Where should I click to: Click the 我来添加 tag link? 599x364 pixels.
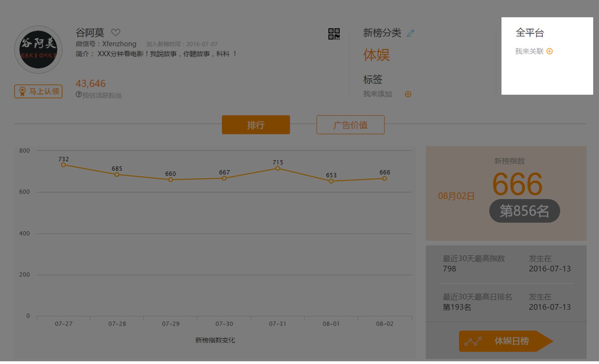pos(377,94)
